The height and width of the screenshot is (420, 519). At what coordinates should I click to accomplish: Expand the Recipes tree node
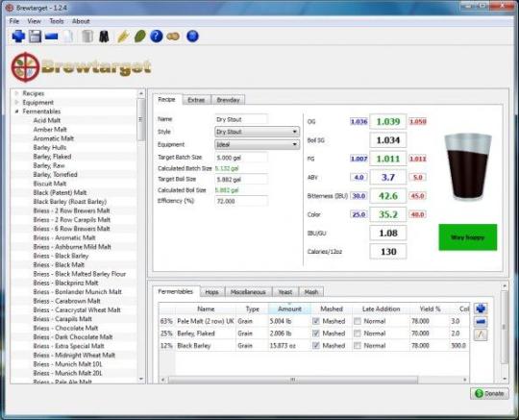pyautogui.click(x=16, y=93)
